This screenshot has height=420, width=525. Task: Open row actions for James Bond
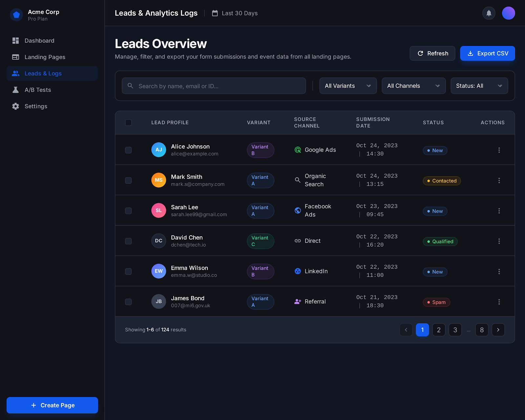[499, 302]
